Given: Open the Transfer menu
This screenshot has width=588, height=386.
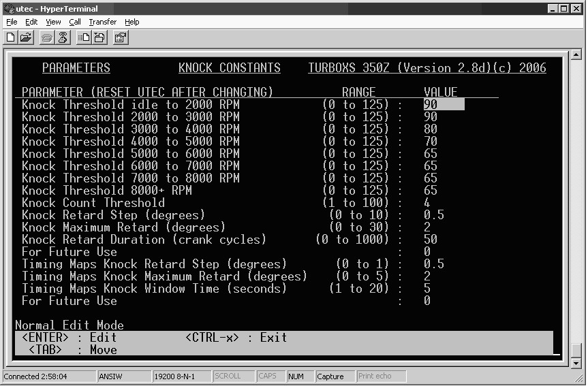Looking at the screenshot, I should [x=102, y=22].
